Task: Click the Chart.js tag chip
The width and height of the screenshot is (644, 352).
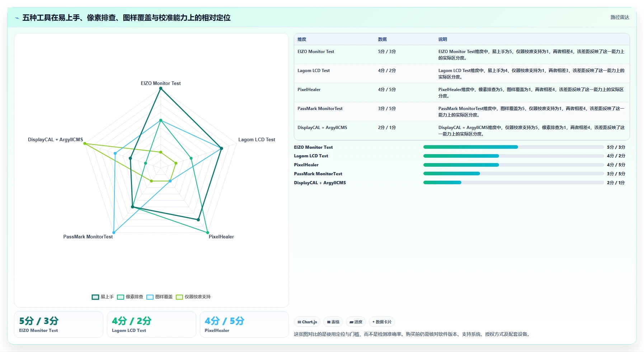Action: pos(307,322)
